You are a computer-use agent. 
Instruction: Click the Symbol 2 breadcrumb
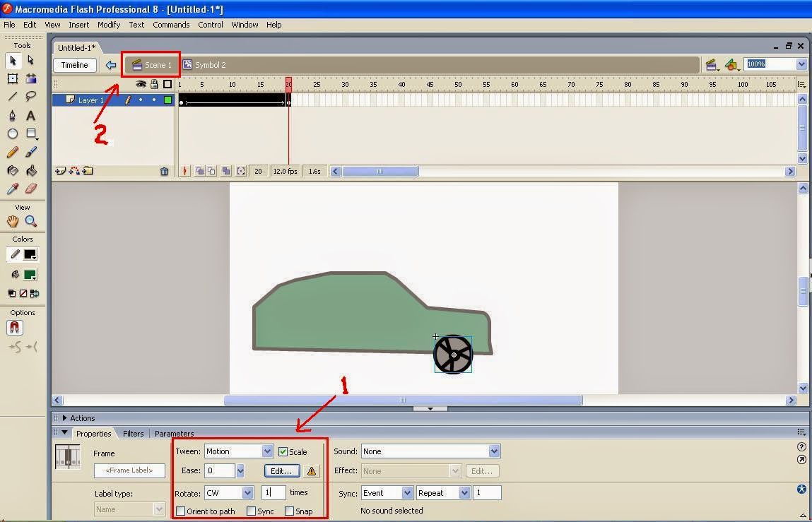click(204, 65)
